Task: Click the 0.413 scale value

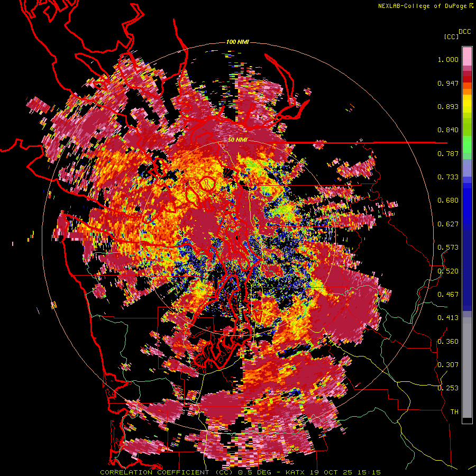Action: pyautogui.click(x=448, y=318)
